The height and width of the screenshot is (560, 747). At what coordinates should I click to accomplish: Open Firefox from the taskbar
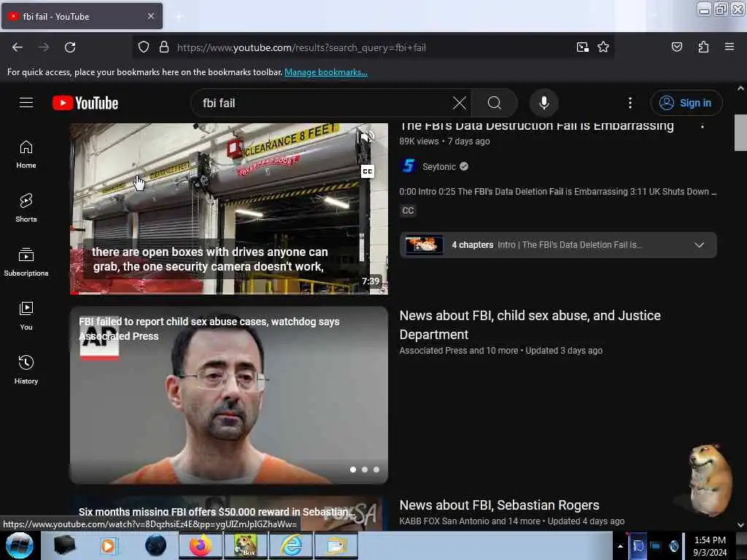click(201, 545)
